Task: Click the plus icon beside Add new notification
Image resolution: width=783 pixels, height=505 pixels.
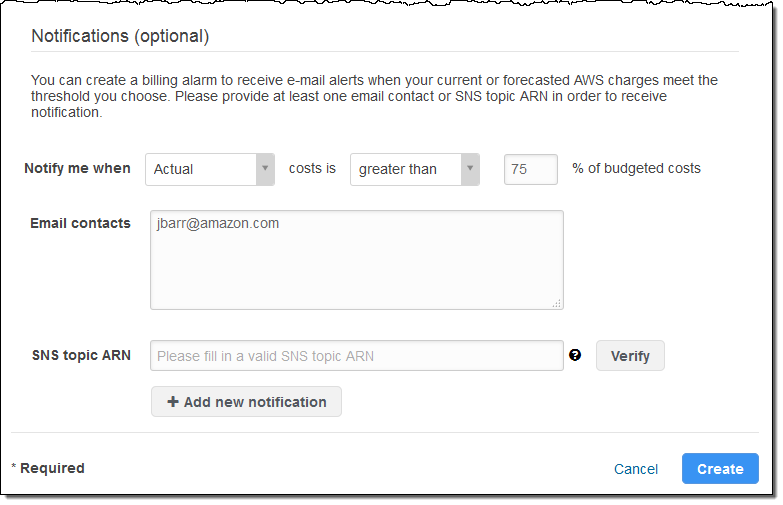Action: (173, 402)
